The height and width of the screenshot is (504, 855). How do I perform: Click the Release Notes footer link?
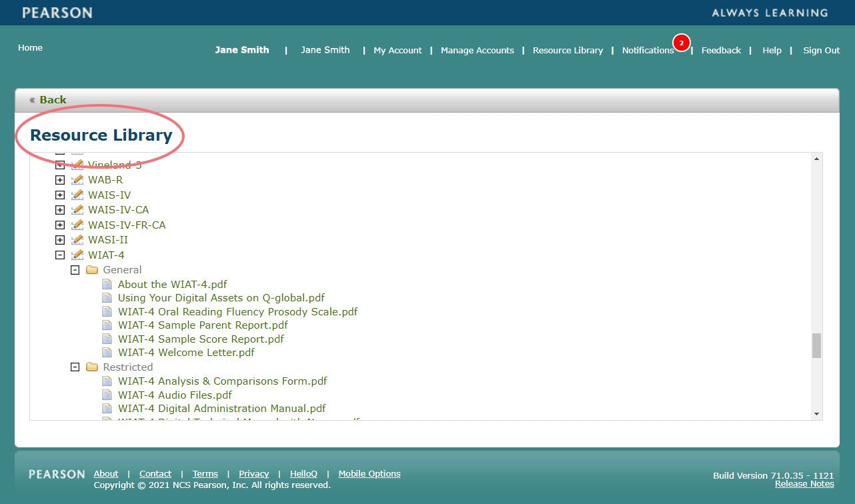[804, 484]
